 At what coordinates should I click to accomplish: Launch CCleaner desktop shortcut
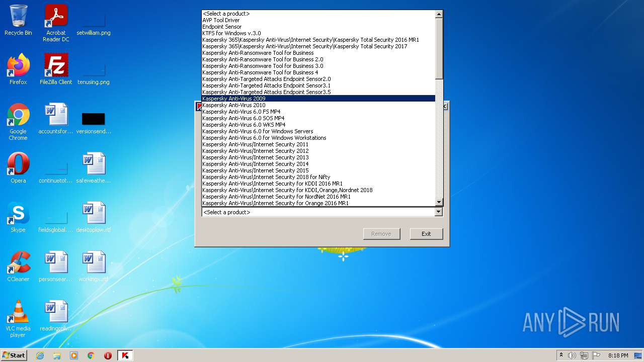18,266
